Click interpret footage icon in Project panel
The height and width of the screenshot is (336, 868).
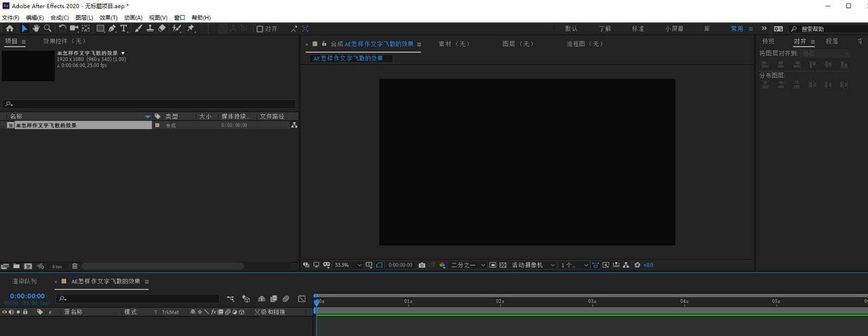coord(5,266)
